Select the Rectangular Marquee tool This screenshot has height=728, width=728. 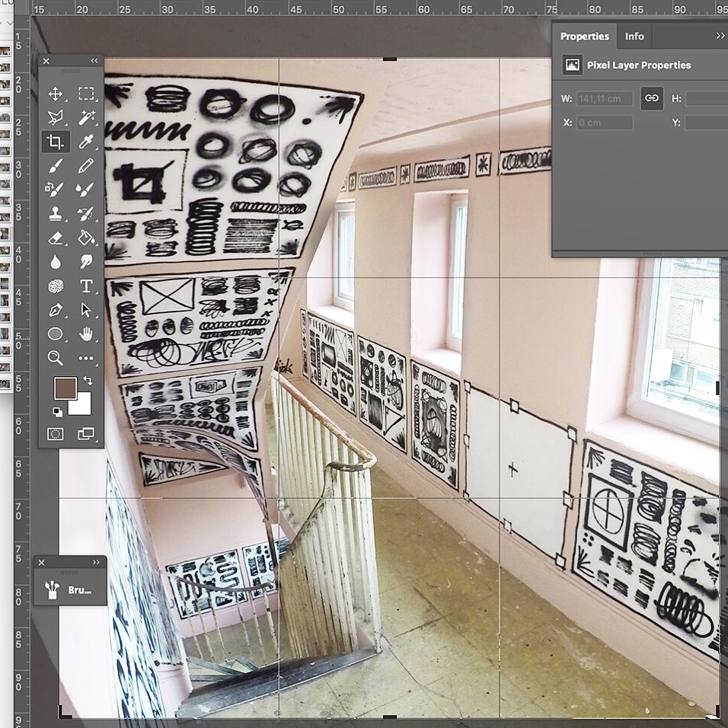[x=86, y=94]
